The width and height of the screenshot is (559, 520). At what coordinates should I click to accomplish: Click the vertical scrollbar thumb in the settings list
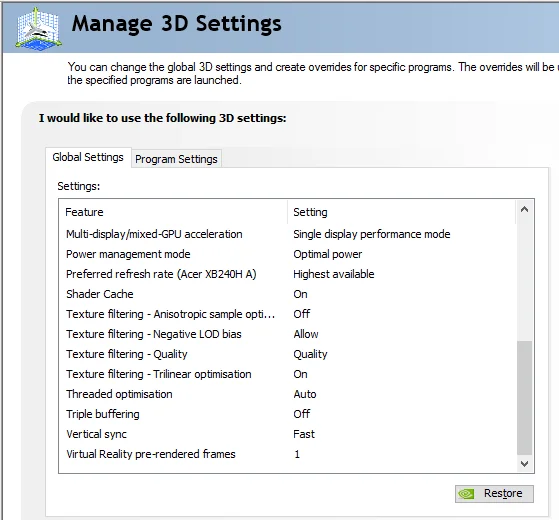point(524,398)
